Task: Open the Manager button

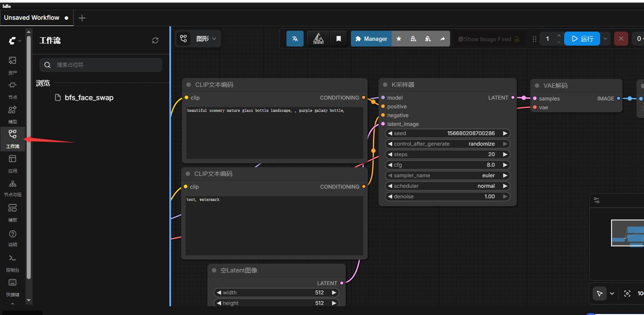Action: click(371, 39)
